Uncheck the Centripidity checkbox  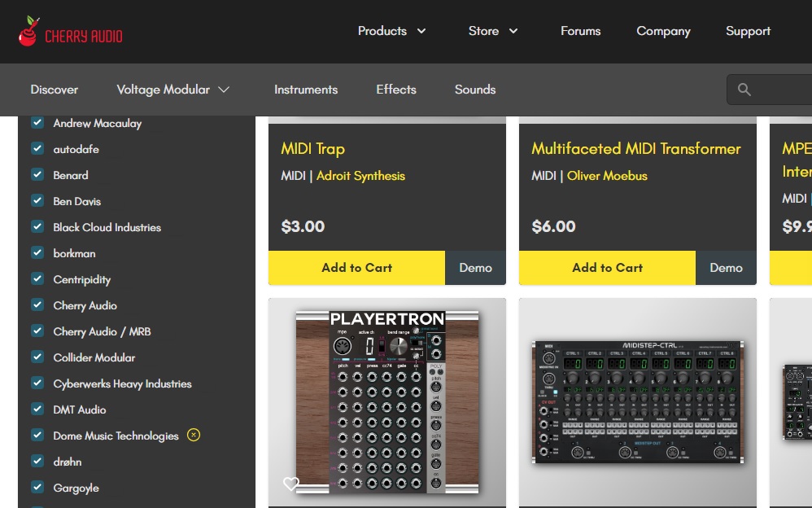[x=37, y=278]
